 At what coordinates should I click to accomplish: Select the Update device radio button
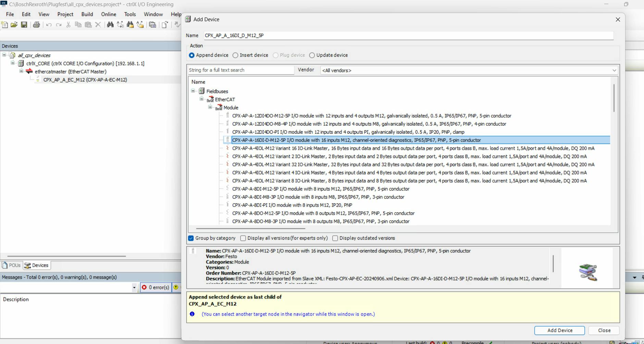pyautogui.click(x=312, y=55)
